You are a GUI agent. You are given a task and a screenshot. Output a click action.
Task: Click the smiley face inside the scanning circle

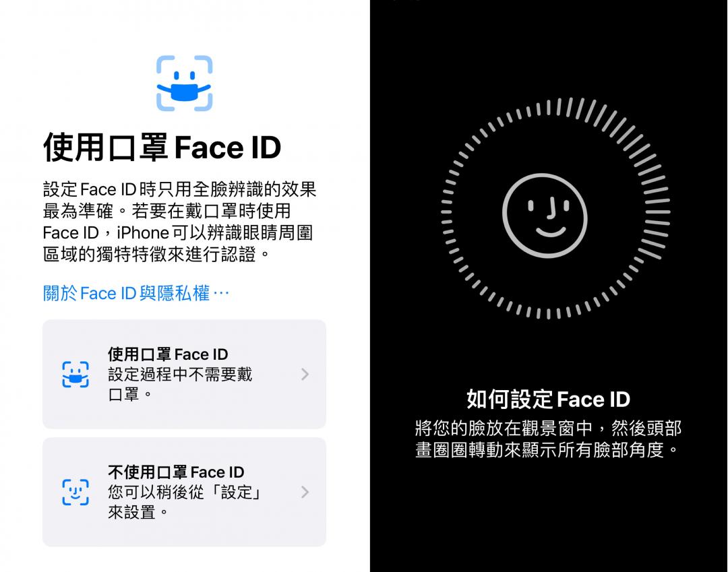(x=545, y=215)
